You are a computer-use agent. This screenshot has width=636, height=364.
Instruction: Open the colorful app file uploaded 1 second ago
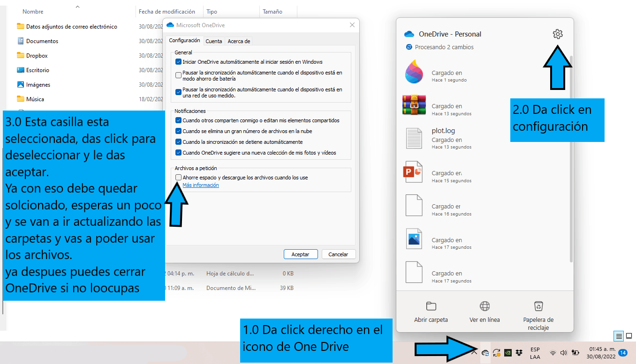click(x=414, y=71)
